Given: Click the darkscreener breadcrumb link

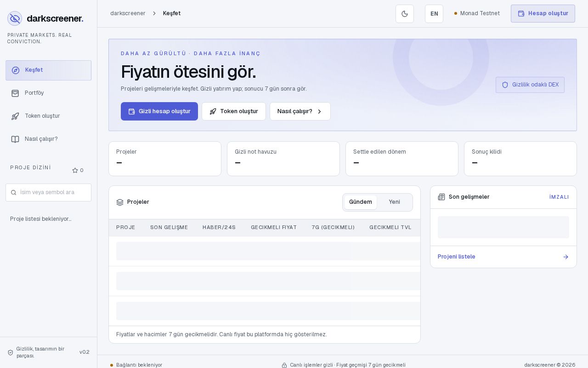Looking at the screenshot, I should coord(128,14).
